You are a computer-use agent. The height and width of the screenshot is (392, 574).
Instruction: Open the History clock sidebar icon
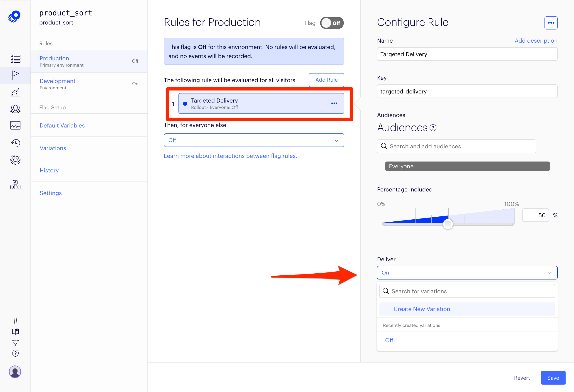pyautogui.click(x=15, y=143)
